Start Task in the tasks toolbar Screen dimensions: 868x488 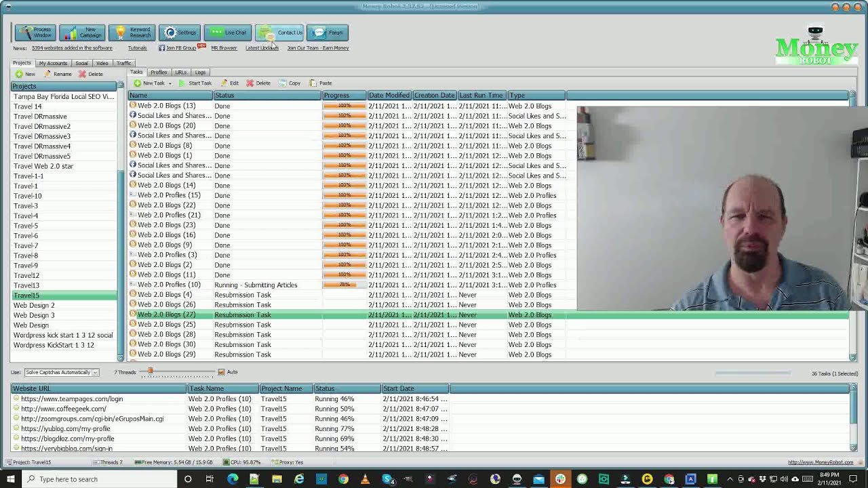(195, 83)
